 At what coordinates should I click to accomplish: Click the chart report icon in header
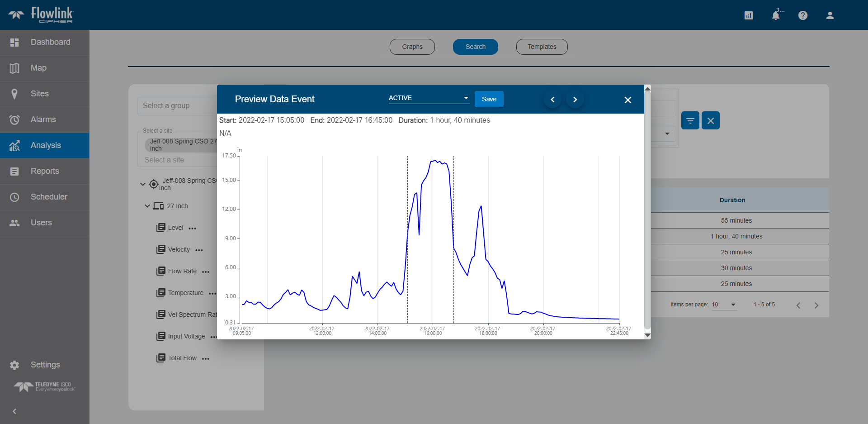748,15
